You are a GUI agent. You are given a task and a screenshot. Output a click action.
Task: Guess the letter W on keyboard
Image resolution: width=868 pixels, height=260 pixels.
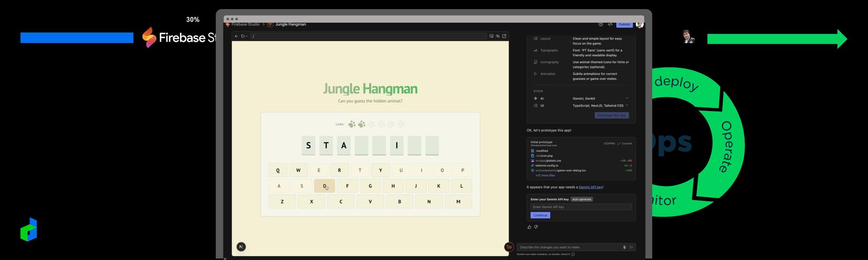click(x=298, y=170)
